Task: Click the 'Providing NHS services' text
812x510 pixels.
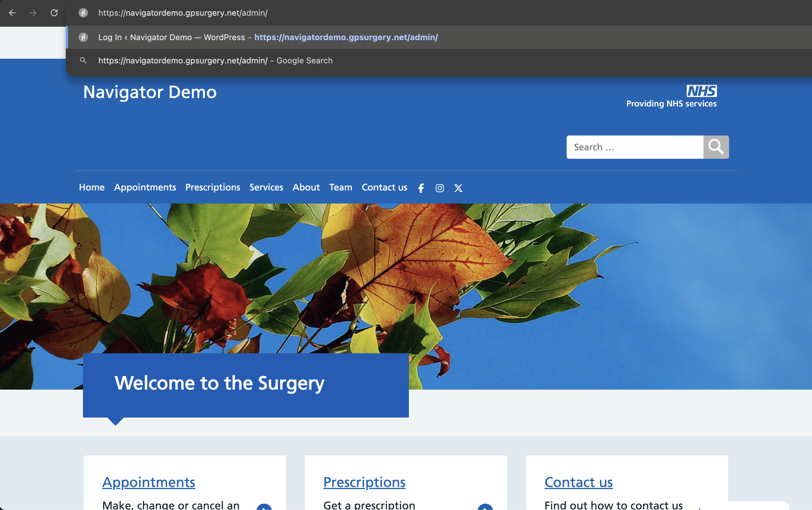Action: pyautogui.click(x=671, y=104)
